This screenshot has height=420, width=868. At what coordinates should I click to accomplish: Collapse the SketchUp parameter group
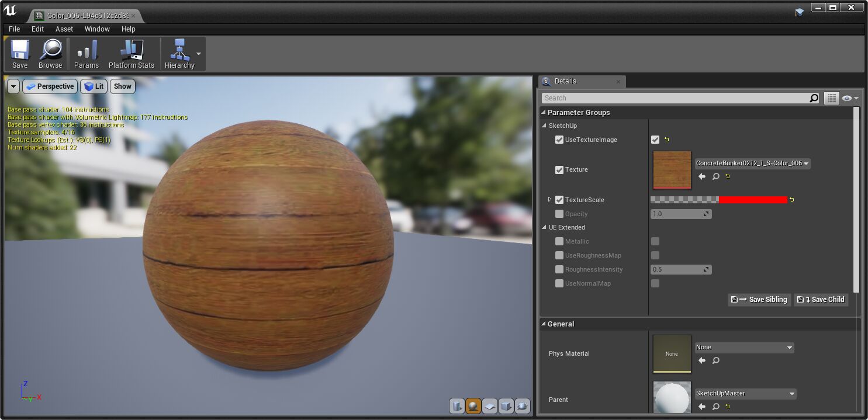[545, 126]
